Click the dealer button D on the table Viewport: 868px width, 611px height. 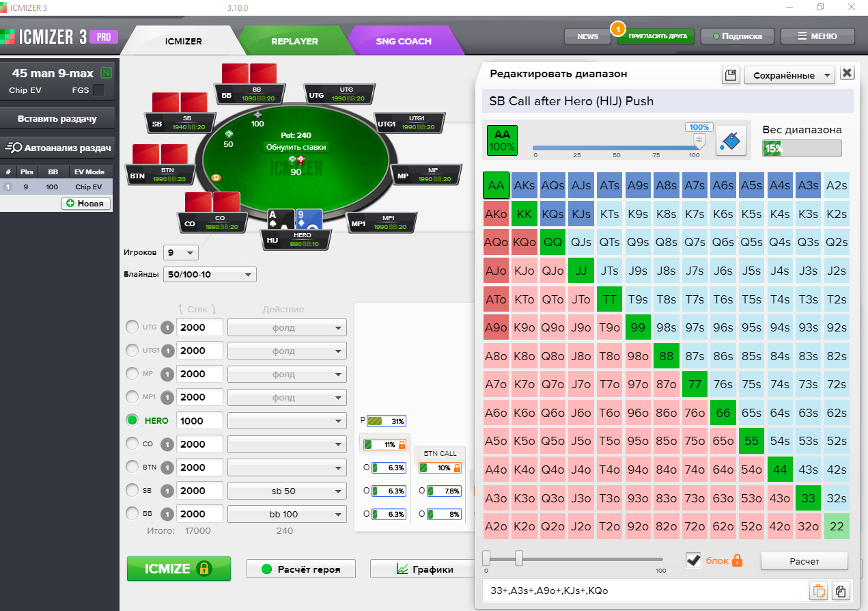pos(216,177)
